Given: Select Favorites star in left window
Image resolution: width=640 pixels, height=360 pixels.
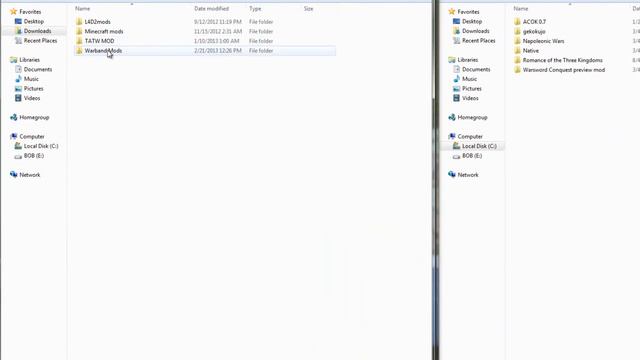Looking at the screenshot, I should (x=13, y=11).
